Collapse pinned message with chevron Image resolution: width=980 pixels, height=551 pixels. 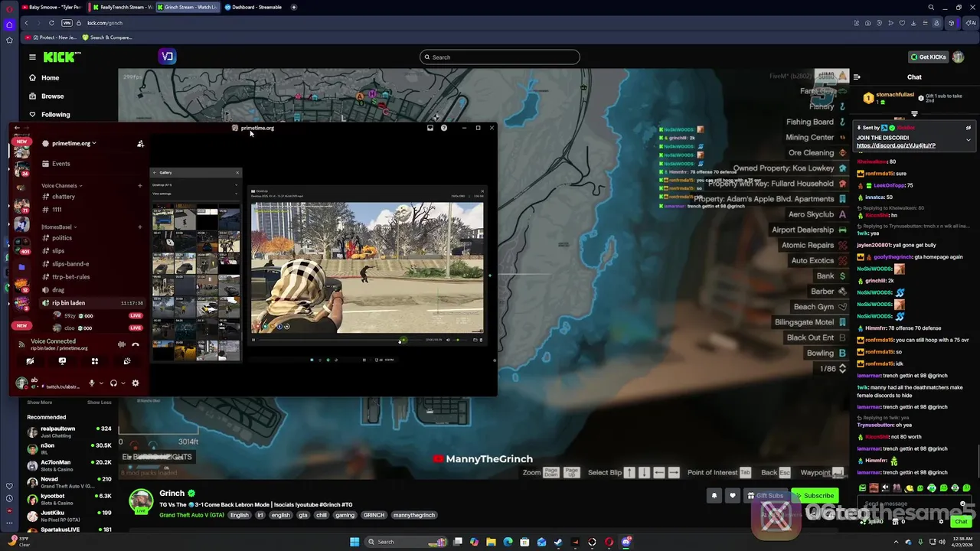(x=968, y=140)
